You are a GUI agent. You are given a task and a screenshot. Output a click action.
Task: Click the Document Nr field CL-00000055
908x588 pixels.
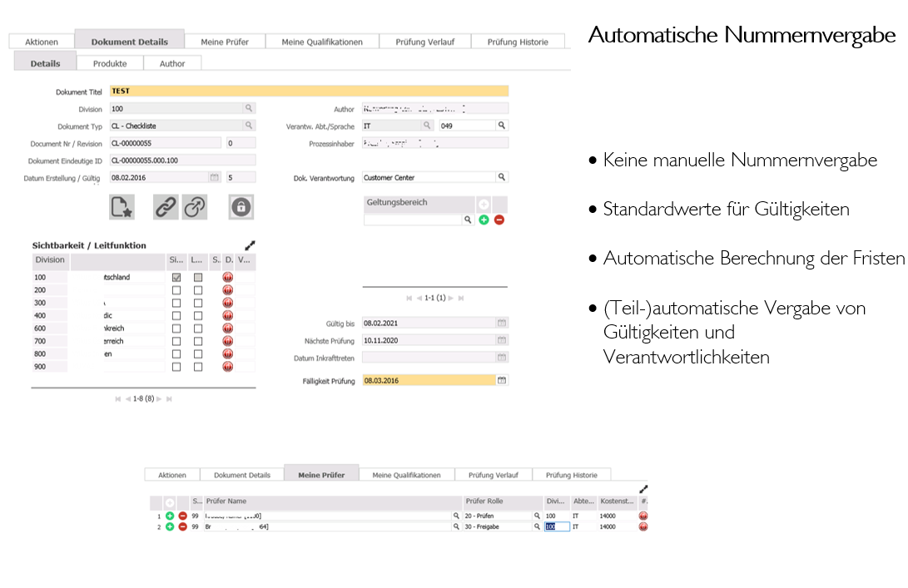165,143
